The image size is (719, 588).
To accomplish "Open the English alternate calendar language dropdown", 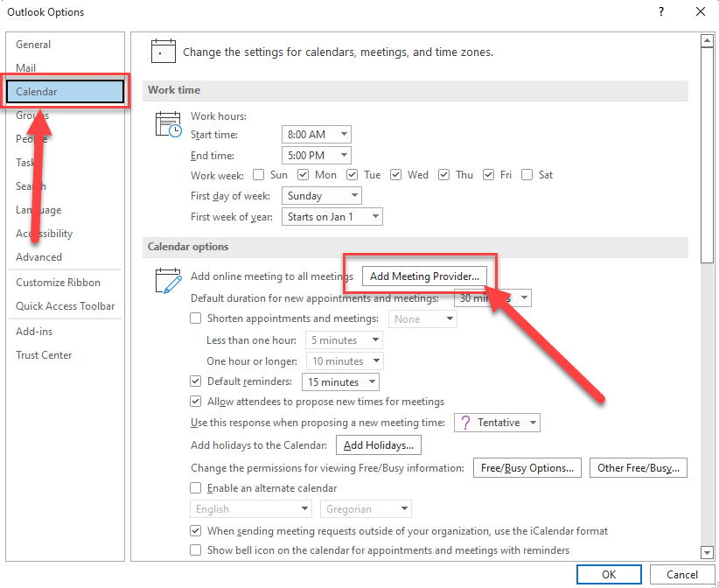I will coord(251,509).
